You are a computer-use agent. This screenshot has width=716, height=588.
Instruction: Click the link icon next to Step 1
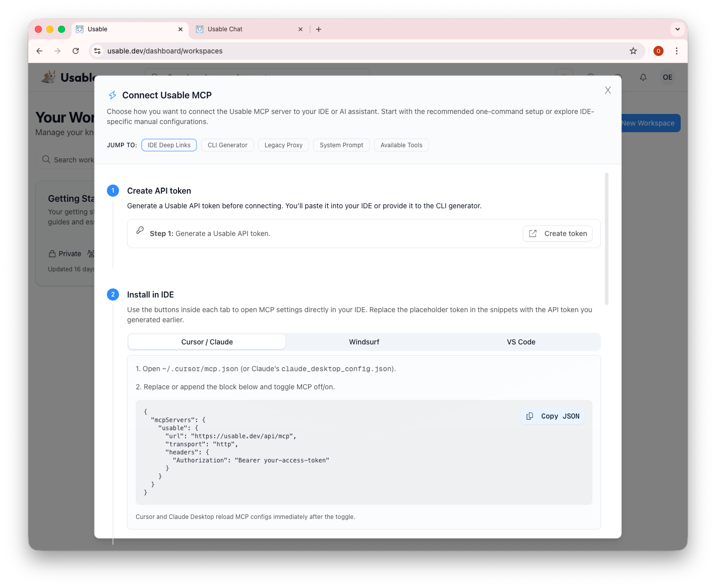(x=140, y=231)
